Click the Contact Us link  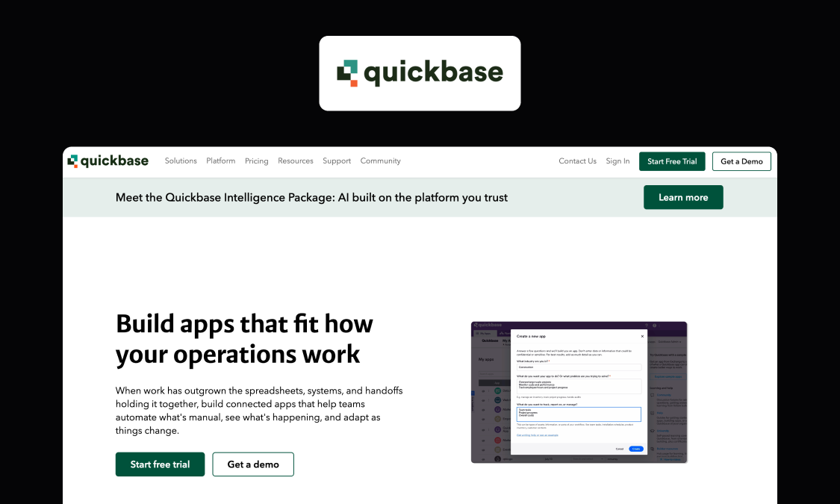point(577,161)
